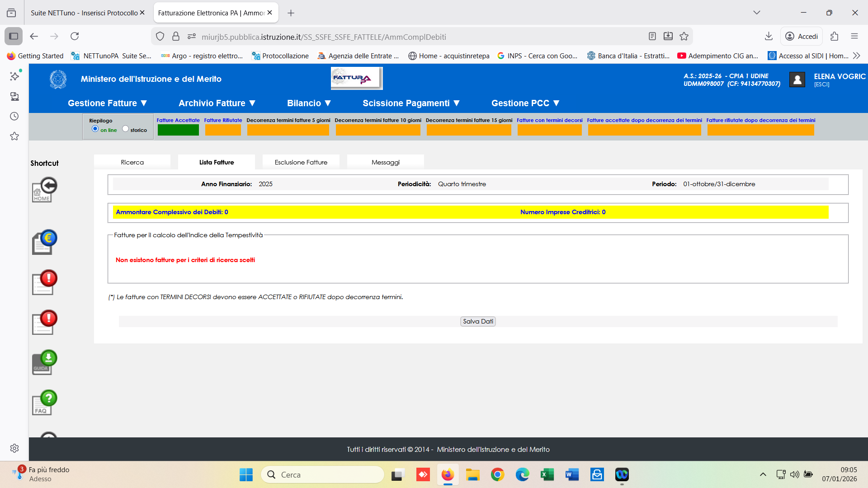Click the first red exclamation document icon
The image size is (868, 488).
coord(44,283)
